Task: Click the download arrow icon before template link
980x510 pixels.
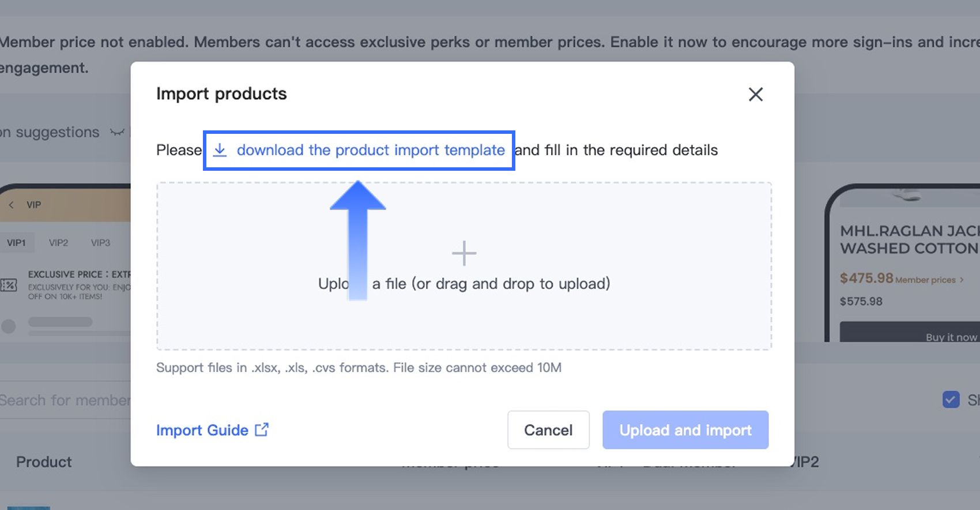Action: click(x=220, y=150)
